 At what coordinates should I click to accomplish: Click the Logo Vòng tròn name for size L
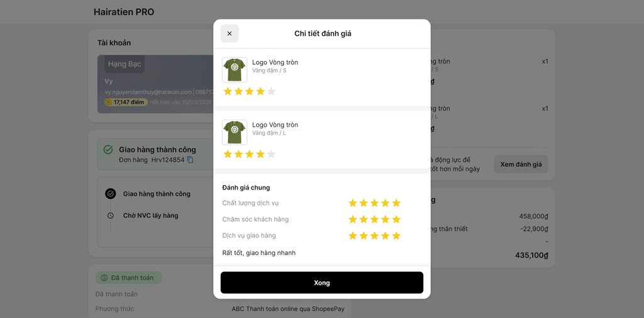click(x=275, y=125)
